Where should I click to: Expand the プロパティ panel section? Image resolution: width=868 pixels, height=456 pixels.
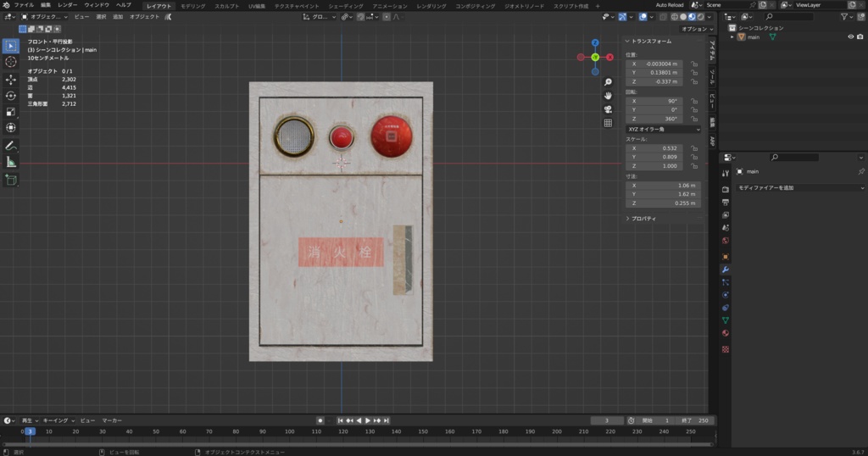click(644, 219)
